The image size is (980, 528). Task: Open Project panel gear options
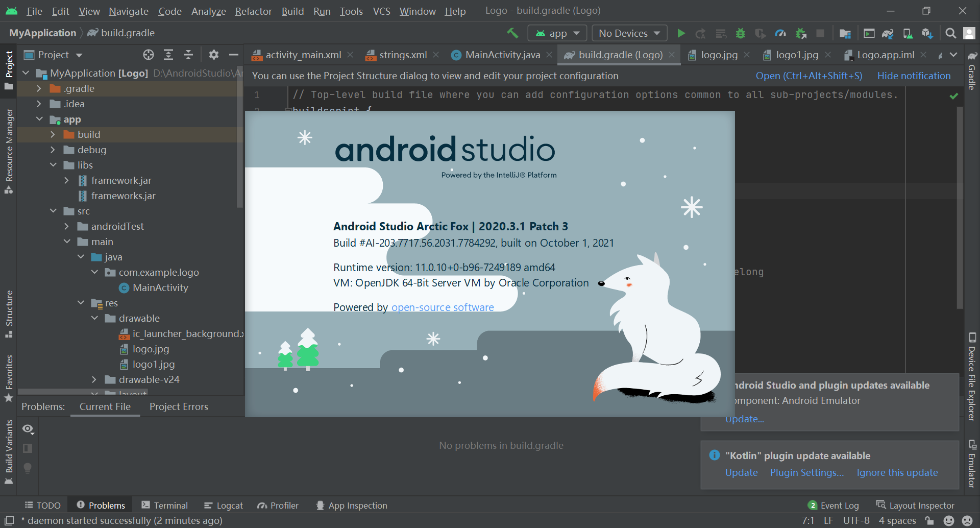[214, 55]
